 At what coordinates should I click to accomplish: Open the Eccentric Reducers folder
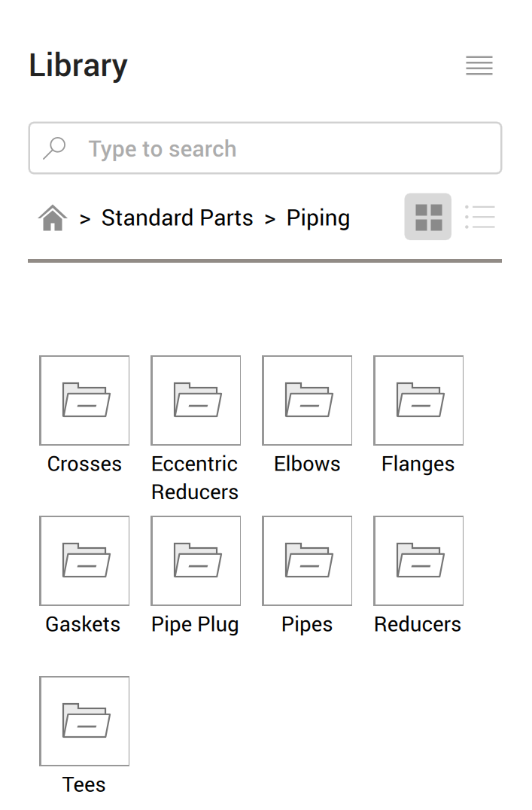(x=196, y=400)
